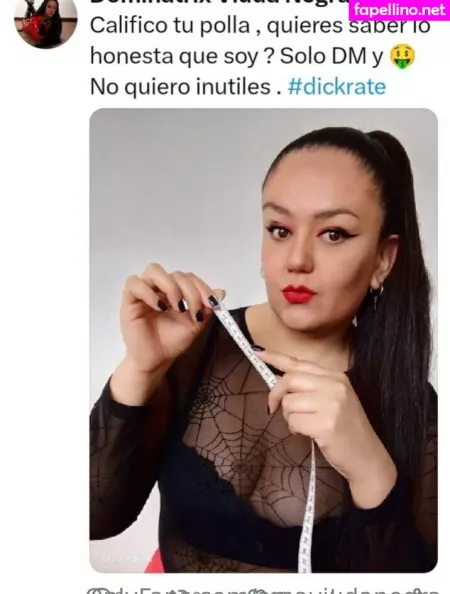Tap the post line 'honesta que soy ? Solo DM y'
450x594 pixels.
click(x=237, y=56)
